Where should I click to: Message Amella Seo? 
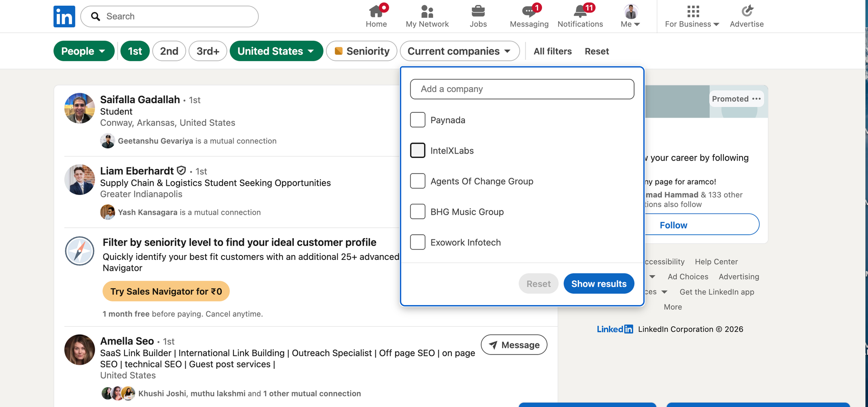pos(514,345)
